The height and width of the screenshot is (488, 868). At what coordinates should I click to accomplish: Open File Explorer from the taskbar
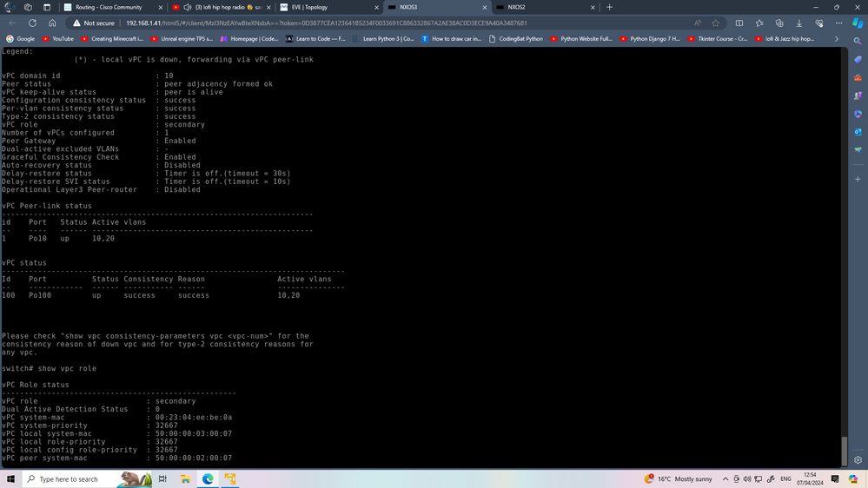pos(185,478)
